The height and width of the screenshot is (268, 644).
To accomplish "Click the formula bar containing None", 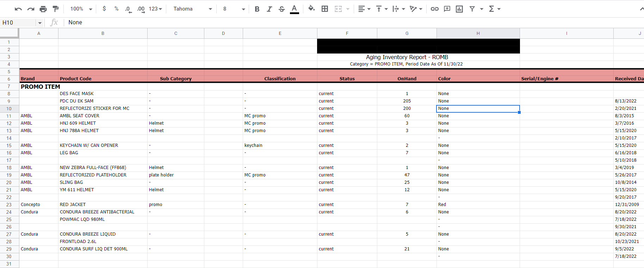I will (354, 23).
